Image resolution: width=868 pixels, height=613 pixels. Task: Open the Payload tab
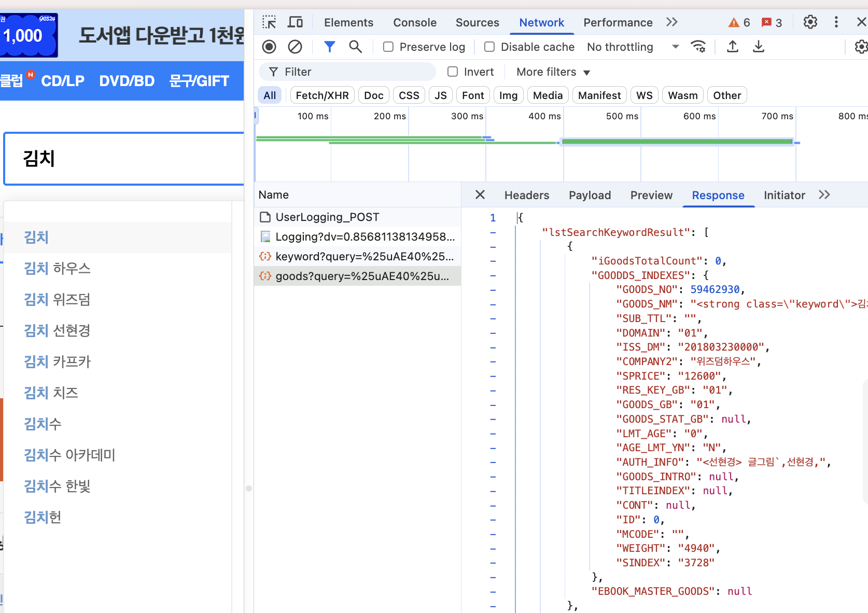coord(590,195)
